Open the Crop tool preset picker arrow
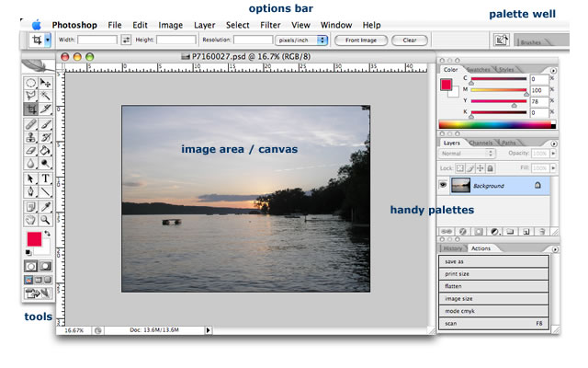This screenshot has width=588, height=368. click(48, 40)
